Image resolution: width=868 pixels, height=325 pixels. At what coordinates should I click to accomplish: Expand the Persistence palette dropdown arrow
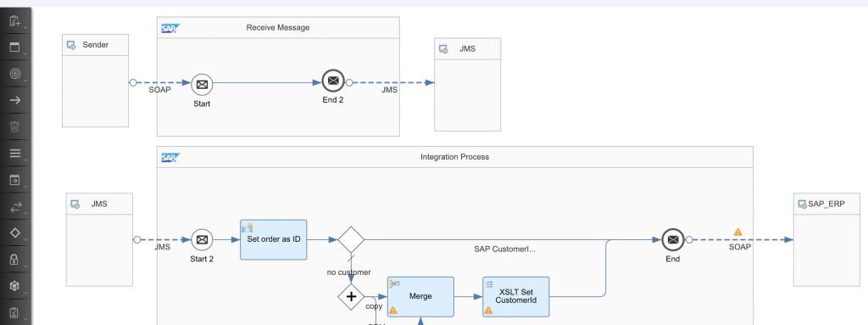(x=25, y=292)
